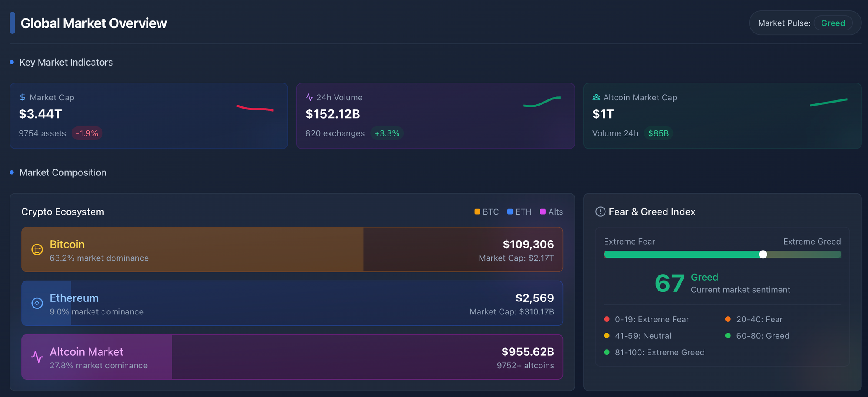868x397 pixels.
Task: Click the Volume 24h label
Action: pyautogui.click(x=615, y=133)
